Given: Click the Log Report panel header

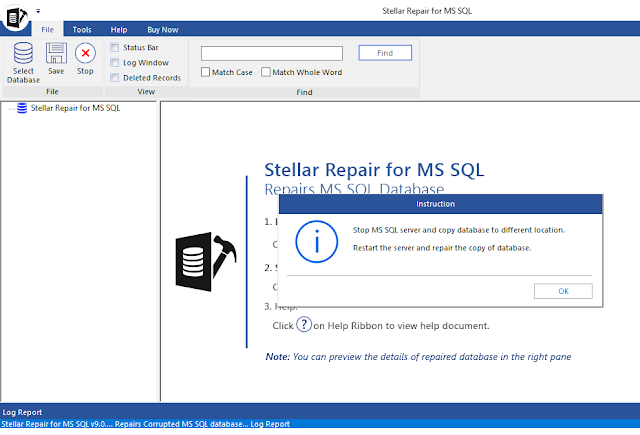Looking at the screenshot, I should click(x=320, y=412).
